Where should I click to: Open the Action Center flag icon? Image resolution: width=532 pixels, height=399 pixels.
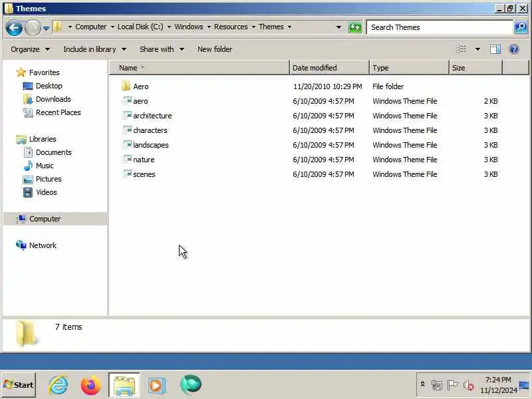click(452, 385)
